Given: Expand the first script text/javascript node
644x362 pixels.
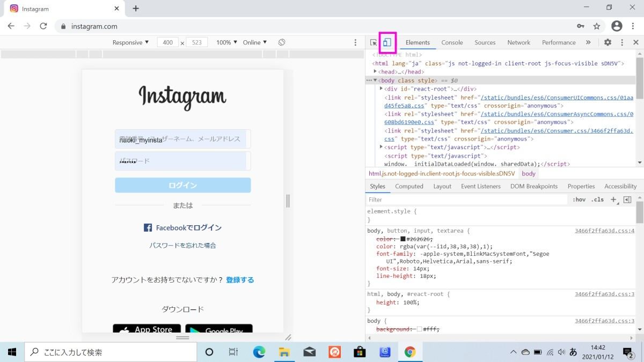Looking at the screenshot, I should pos(381,147).
